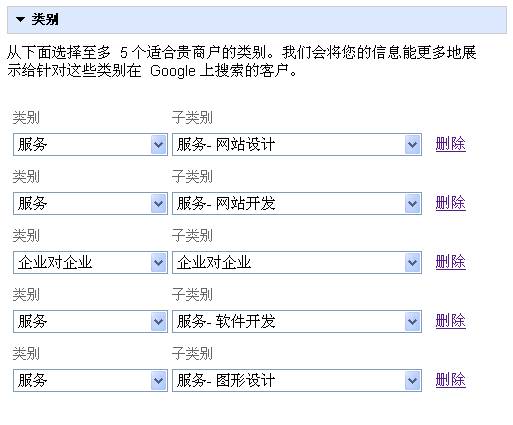Open the 企业对企业 category dropdown arrow
This screenshot has width=513, height=425.
(159, 263)
